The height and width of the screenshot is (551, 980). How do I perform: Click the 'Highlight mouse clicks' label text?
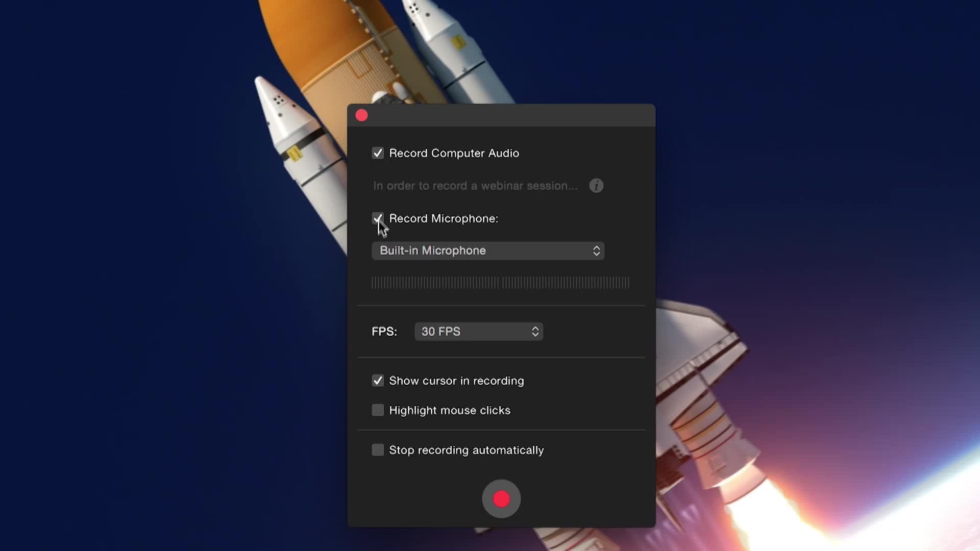(449, 410)
